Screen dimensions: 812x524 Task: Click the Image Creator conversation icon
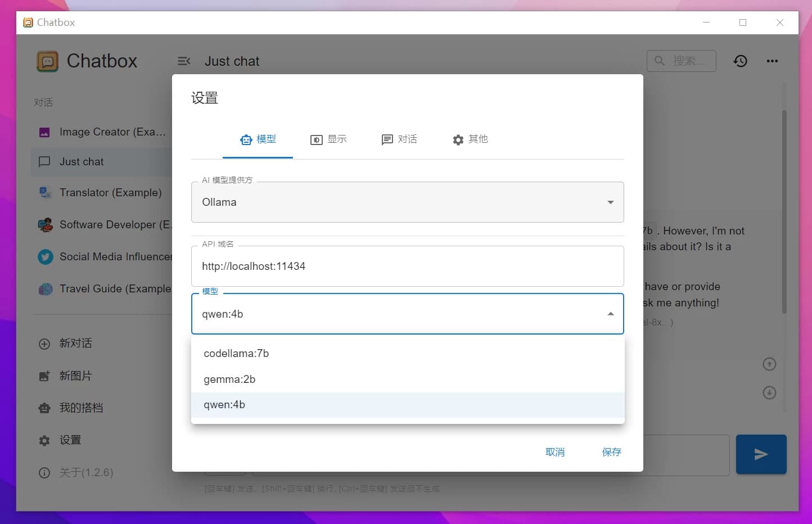pyautogui.click(x=44, y=133)
